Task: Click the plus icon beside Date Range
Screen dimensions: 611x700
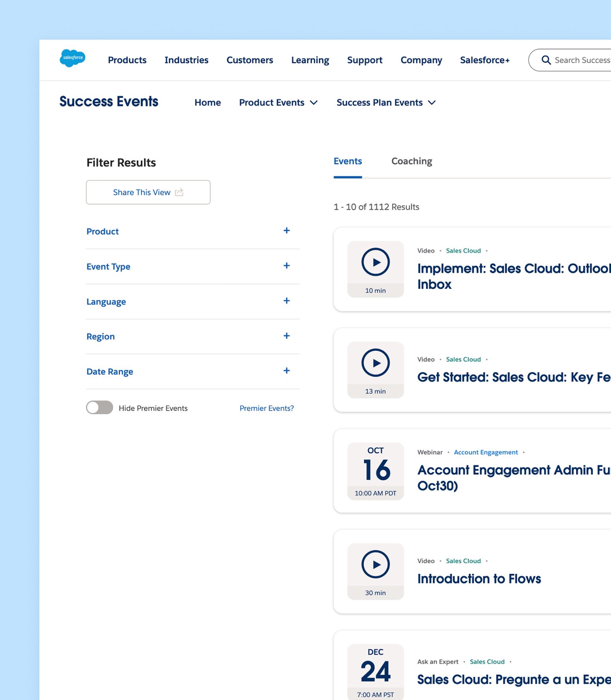Action: pyautogui.click(x=287, y=370)
